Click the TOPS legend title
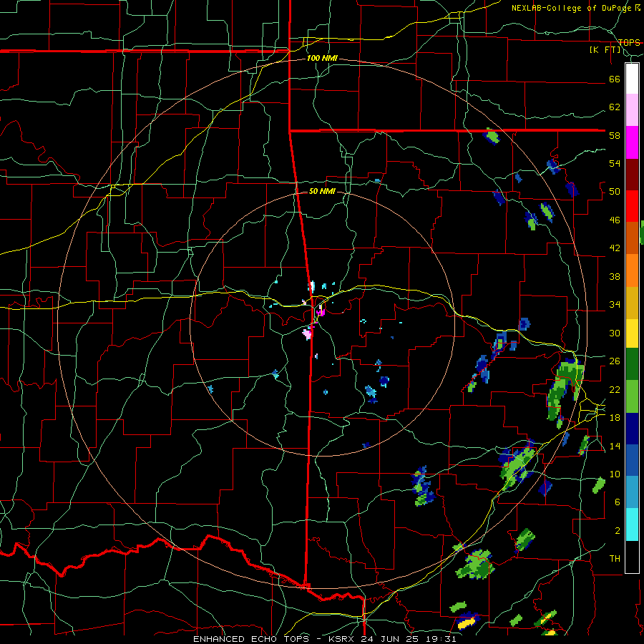Viewport: 644px width, 644px height. pos(629,43)
